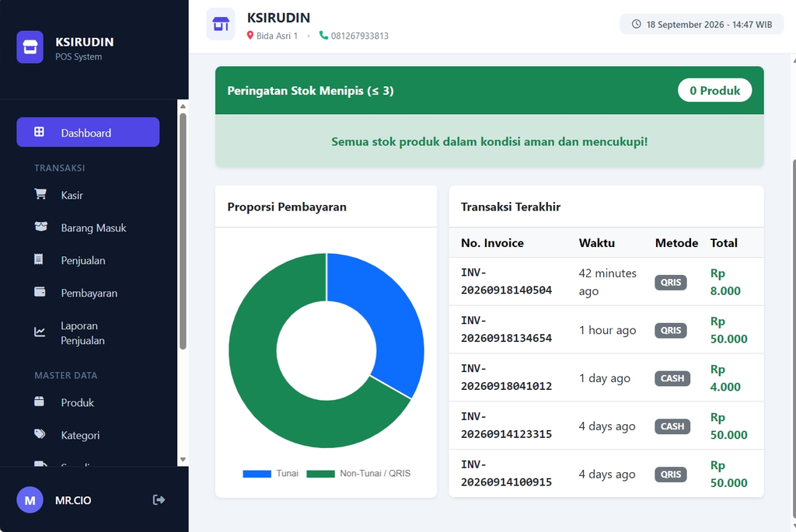Image resolution: width=796 pixels, height=532 pixels.
Task: Click the "42 minutes ago" time cell
Action: click(x=608, y=282)
